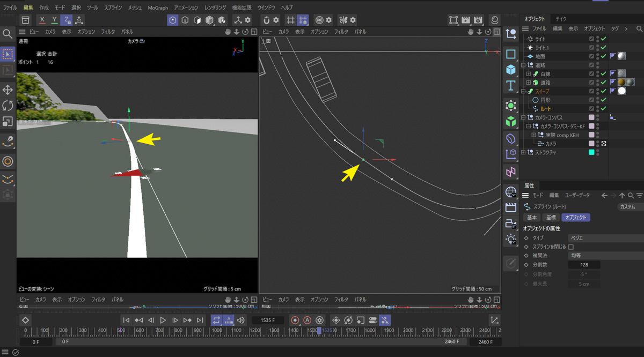644x357 pixels.
Task: Click the Text spline tool icon
Action: [x=510, y=86]
